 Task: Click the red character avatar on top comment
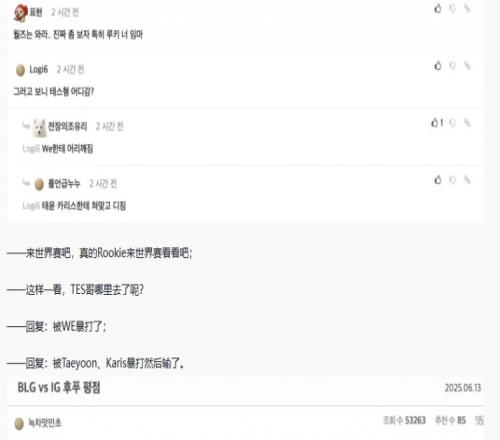click(21, 13)
